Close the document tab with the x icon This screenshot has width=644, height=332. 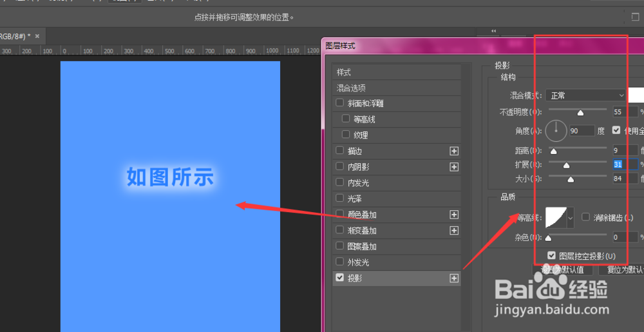point(37,36)
